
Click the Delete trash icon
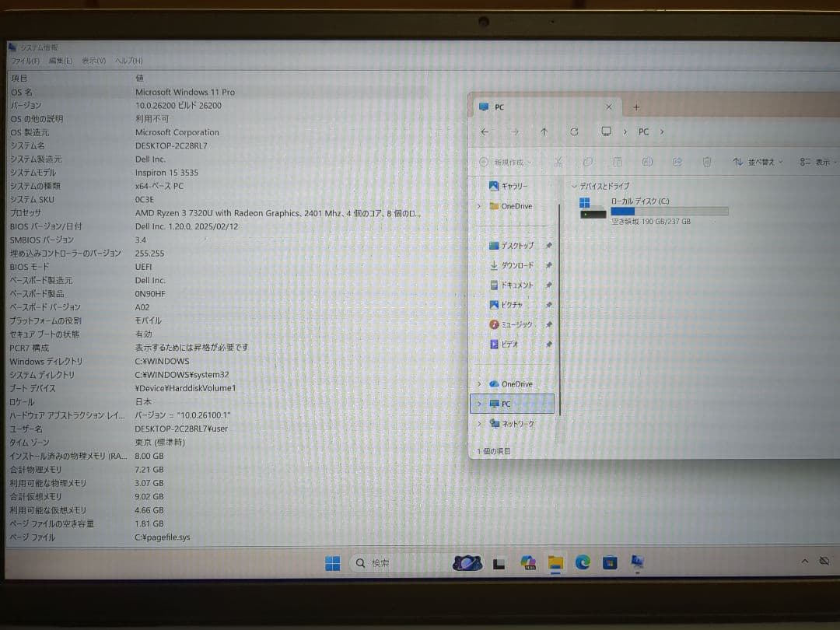tap(706, 162)
